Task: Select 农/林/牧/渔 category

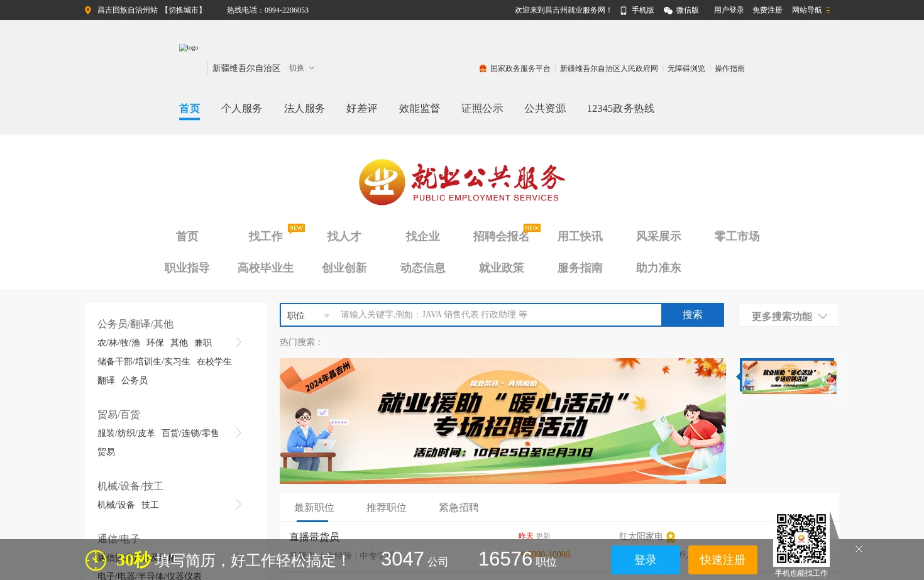Action: click(119, 342)
